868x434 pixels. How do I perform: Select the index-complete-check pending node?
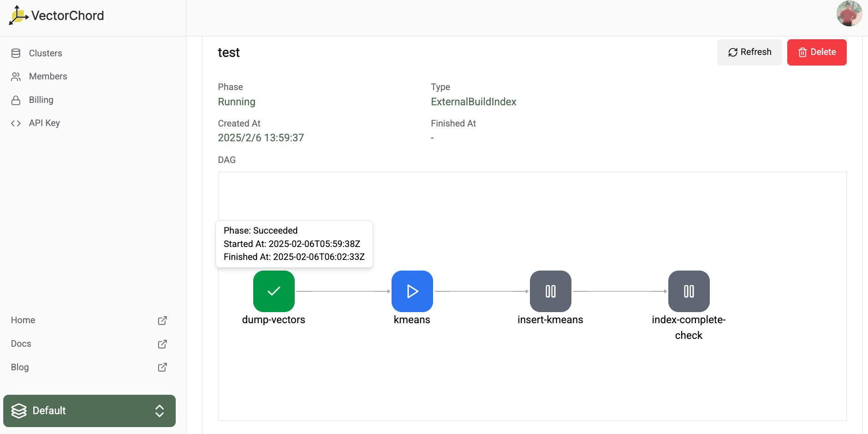click(x=689, y=291)
